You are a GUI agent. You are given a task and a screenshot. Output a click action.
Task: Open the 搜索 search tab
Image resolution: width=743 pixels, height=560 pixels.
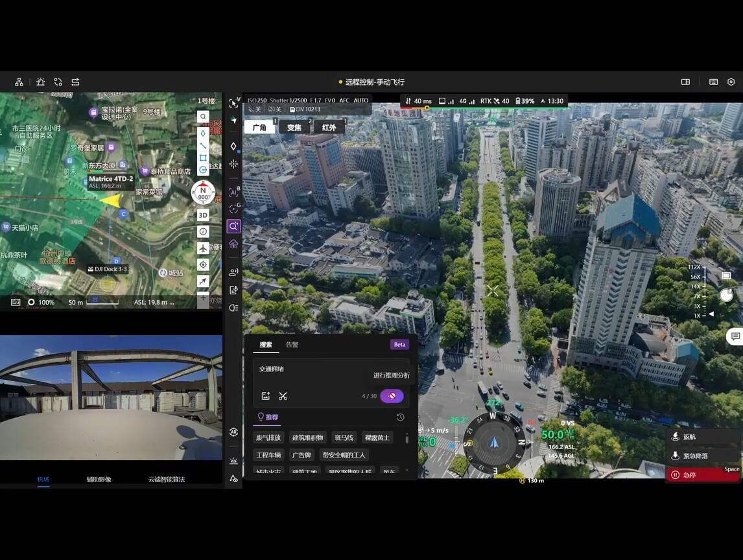[x=266, y=345]
